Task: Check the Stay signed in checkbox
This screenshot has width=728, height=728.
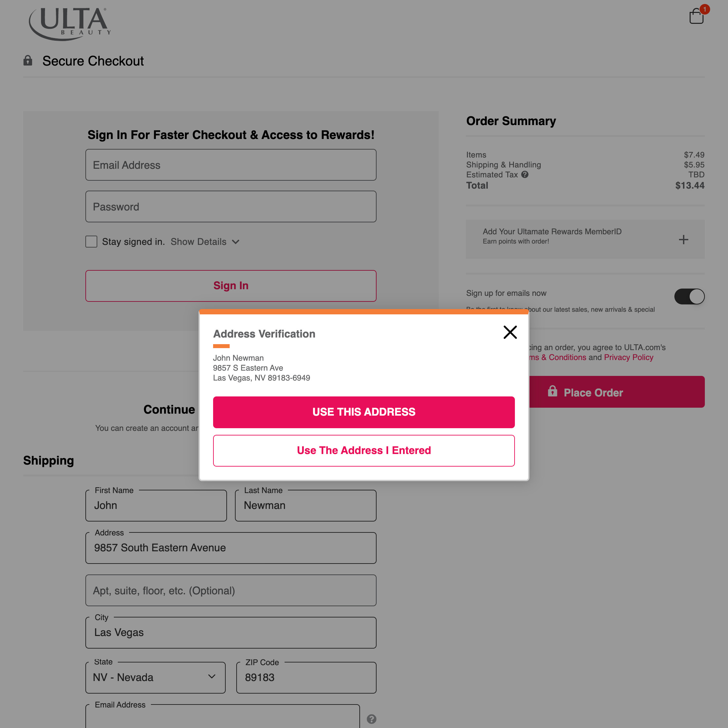Action: pos(91,242)
